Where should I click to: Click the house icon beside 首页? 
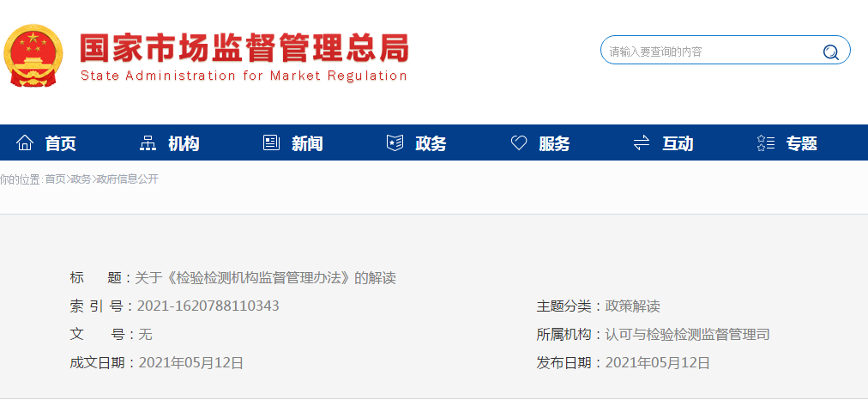coord(26,143)
